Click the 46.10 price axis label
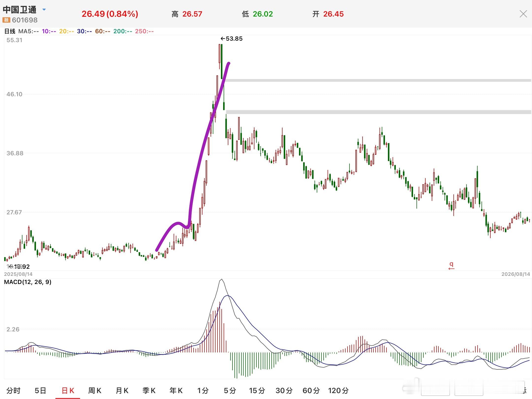 14,94
